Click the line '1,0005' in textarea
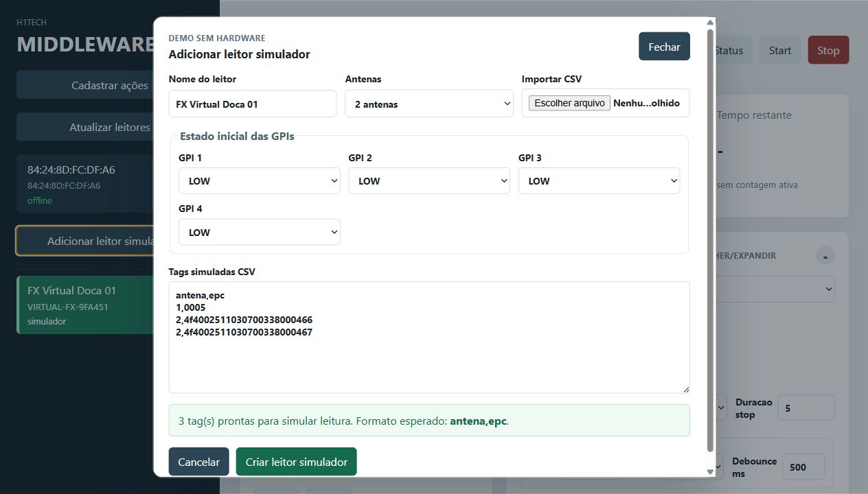Screen dimensions: 868x494 coord(191,307)
